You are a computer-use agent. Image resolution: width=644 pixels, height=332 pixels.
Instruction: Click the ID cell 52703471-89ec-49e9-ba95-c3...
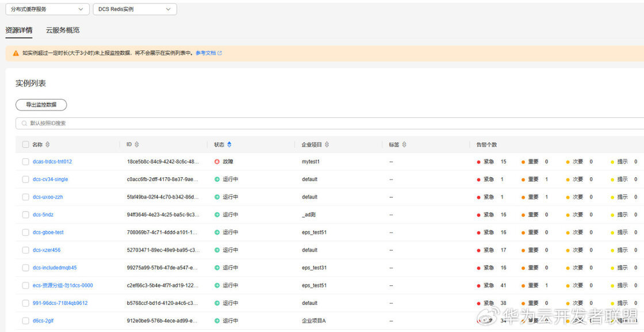[x=163, y=250]
